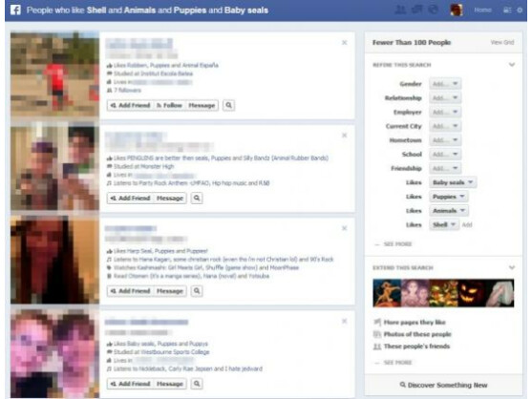Viewport: 532px width, 399px height.
Task: Collapse the Refine This Search section
Action: (512, 65)
